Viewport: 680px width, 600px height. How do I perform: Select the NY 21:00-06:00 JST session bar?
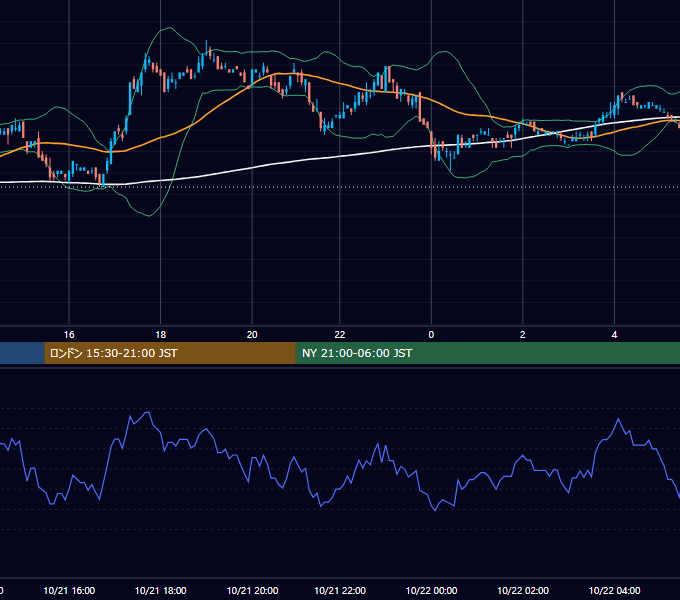[488, 353]
